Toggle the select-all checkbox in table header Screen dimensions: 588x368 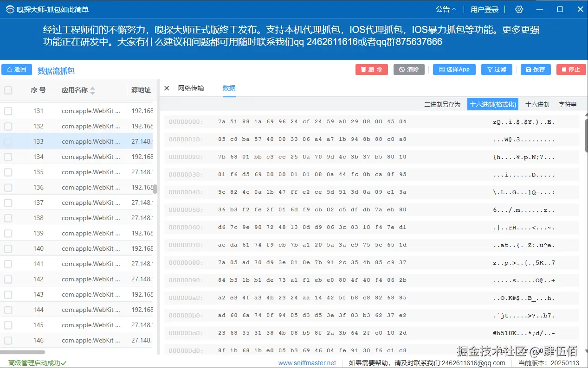(8, 90)
